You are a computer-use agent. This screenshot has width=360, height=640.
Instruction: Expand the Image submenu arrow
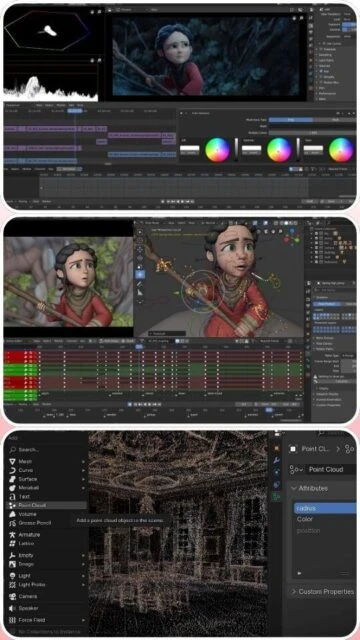click(x=84, y=564)
